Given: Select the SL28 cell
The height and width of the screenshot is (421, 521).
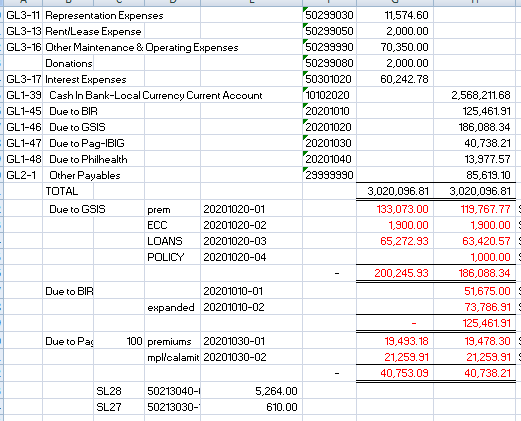Looking at the screenshot, I should 119,391.
